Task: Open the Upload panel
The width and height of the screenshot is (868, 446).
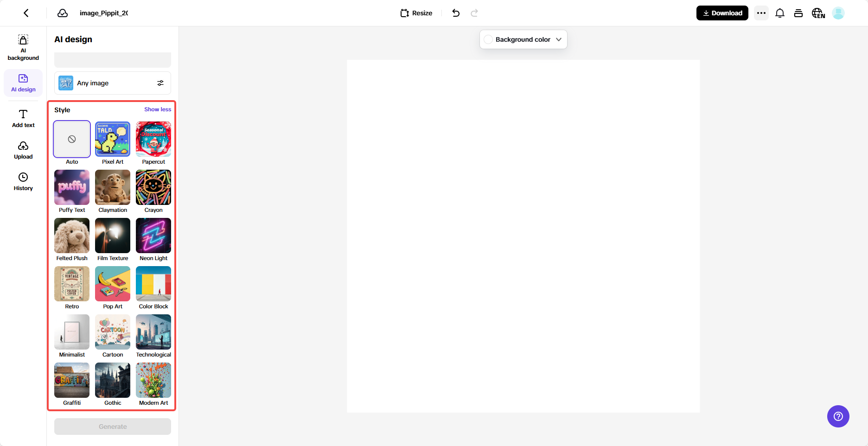Action: coord(23,150)
